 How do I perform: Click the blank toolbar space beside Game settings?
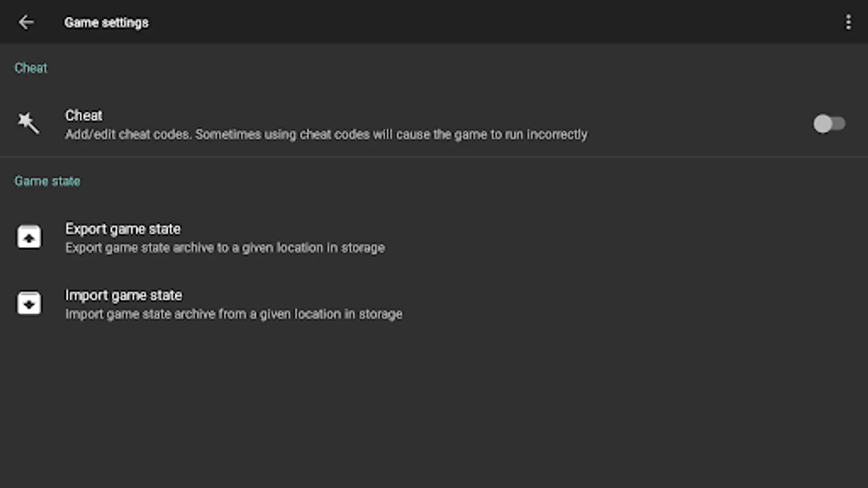pyautogui.click(x=488, y=22)
